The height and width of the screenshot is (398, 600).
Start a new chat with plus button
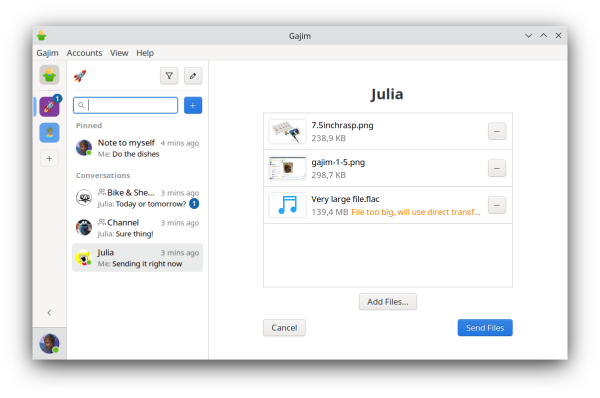click(x=193, y=105)
